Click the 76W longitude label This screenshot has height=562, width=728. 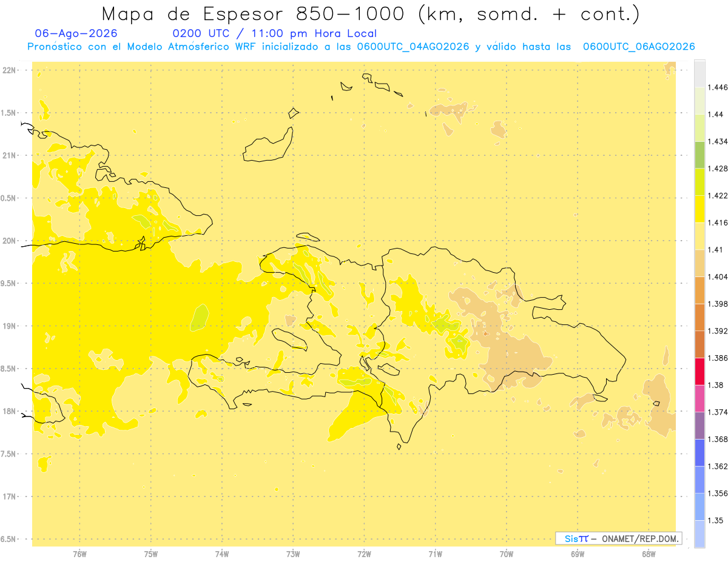[79, 554]
